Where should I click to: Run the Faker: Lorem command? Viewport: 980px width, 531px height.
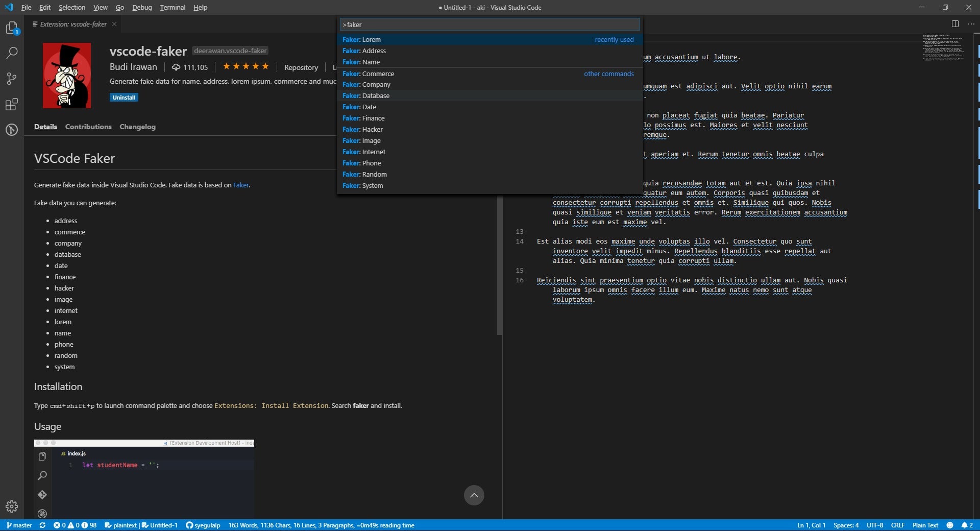pyautogui.click(x=489, y=39)
